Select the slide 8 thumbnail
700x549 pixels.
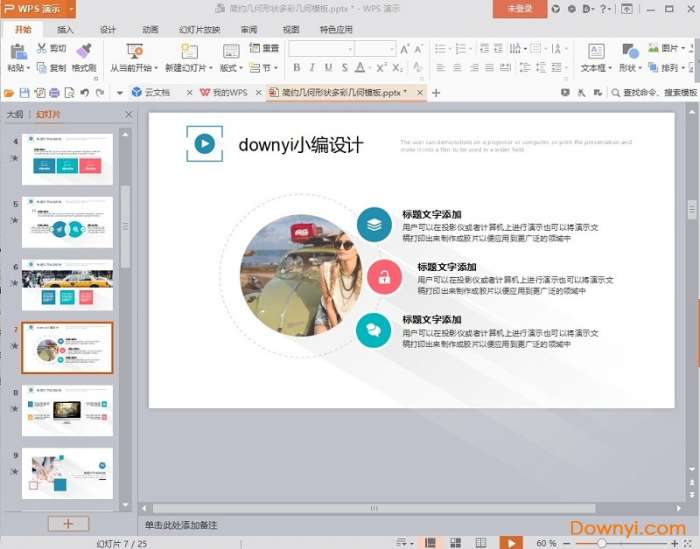coord(68,410)
